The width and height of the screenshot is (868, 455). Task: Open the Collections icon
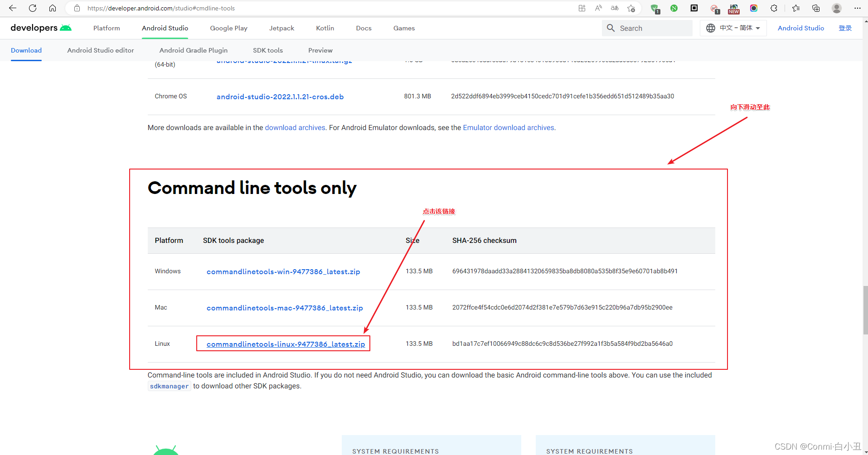click(x=816, y=8)
